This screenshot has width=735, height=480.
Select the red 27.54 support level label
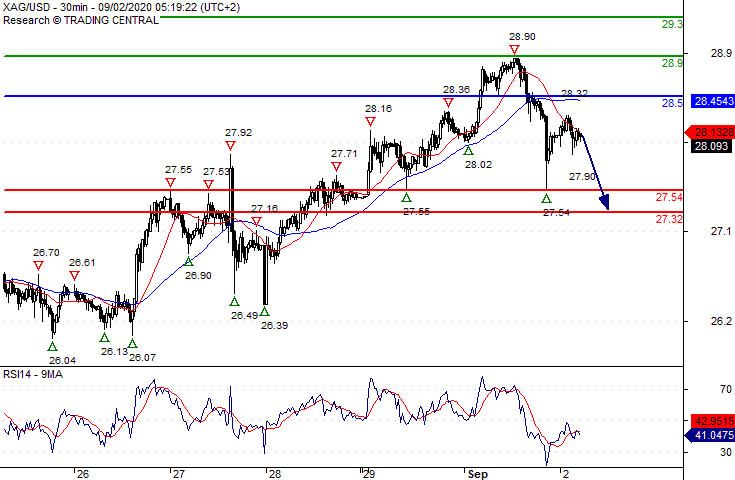tap(669, 197)
